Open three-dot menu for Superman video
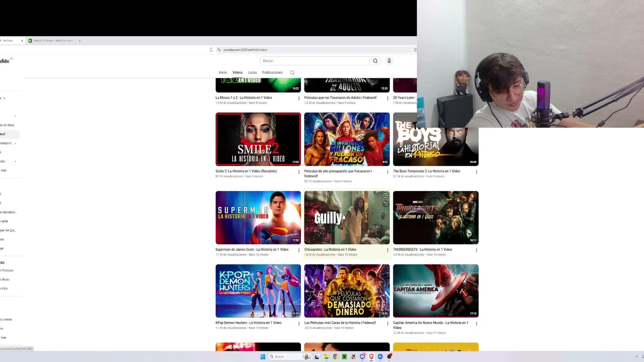 coord(299,250)
